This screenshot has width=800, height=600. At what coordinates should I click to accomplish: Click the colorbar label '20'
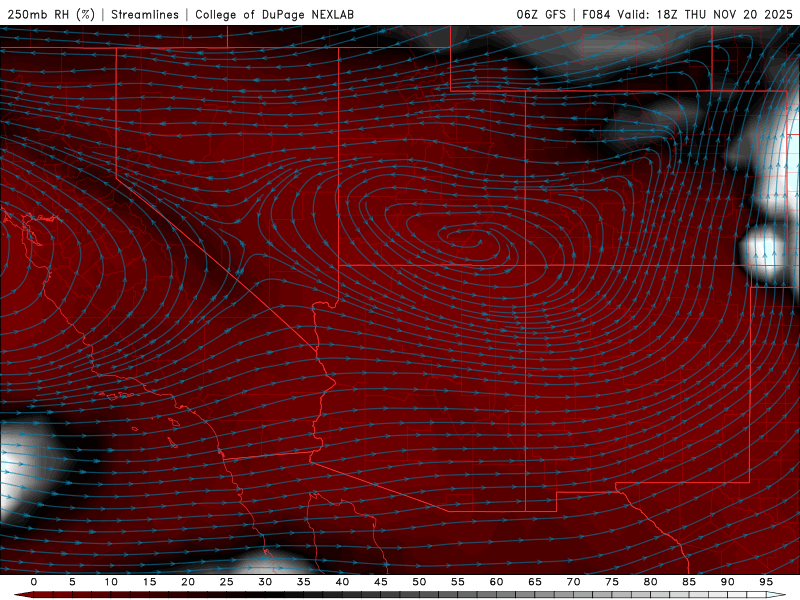tap(188, 582)
